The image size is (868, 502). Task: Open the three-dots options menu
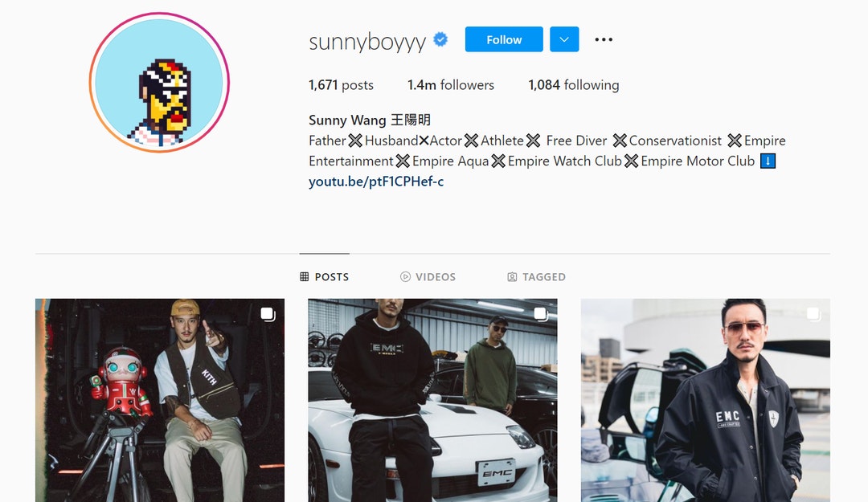[604, 39]
